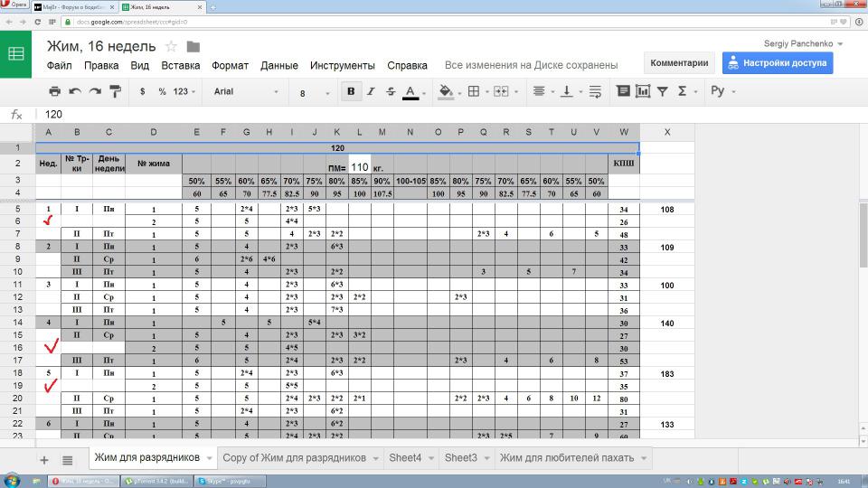868x488 pixels.
Task: Open the all sheets list icon
Action: pyautogui.click(x=69, y=459)
